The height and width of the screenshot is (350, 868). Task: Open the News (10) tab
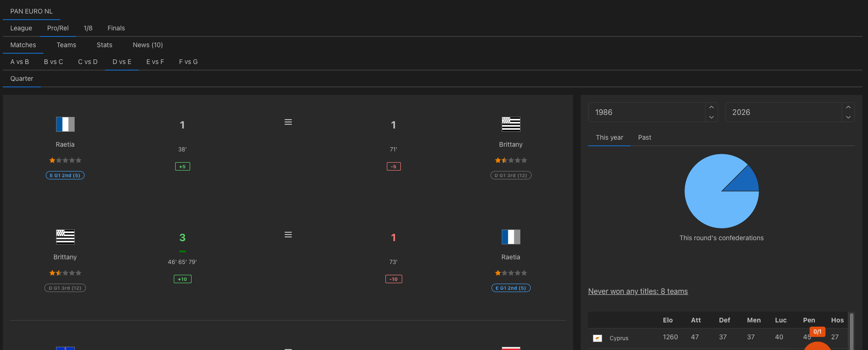click(148, 45)
